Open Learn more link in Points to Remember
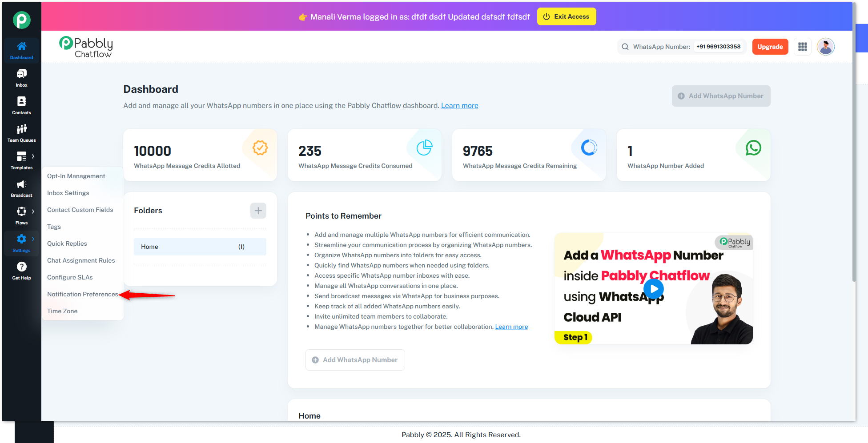Image resolution: width=868 pixels, height=443 pixels. tap(511, 327)
